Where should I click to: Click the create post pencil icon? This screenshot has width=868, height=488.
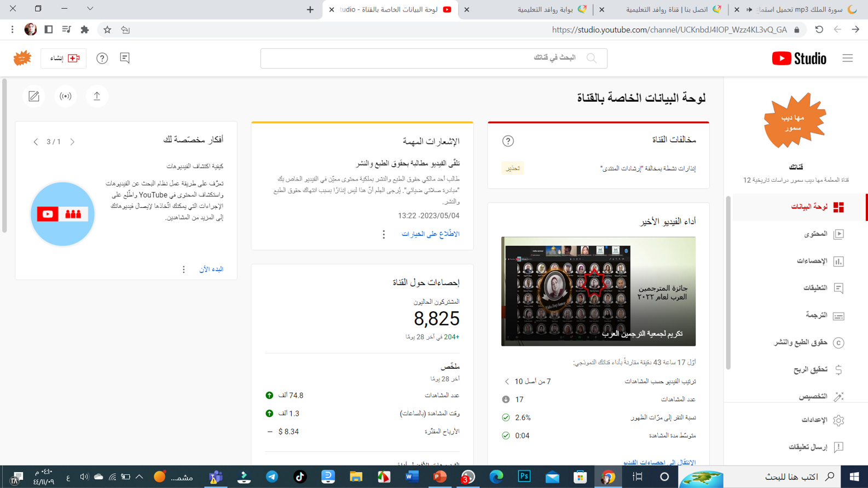pos(34,96)
